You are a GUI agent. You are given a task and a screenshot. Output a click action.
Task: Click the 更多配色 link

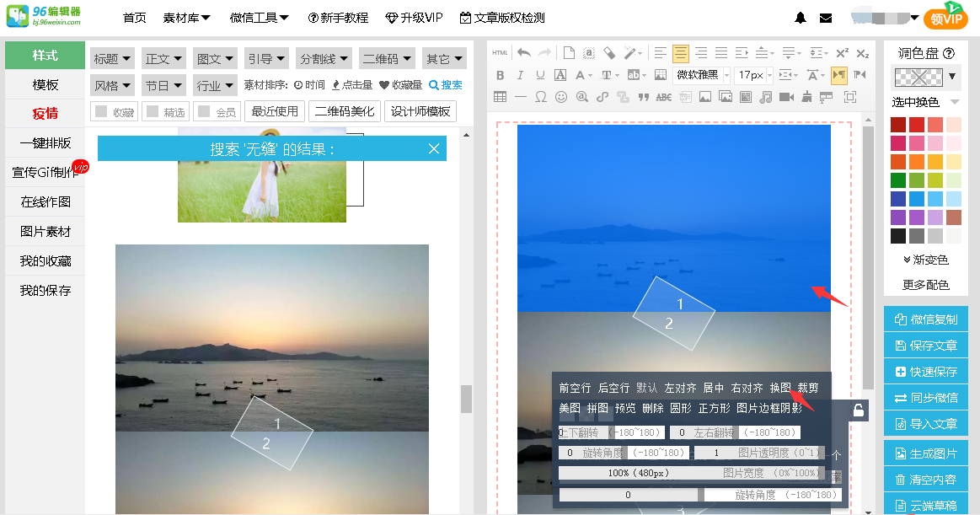click(x=925, y=285)
